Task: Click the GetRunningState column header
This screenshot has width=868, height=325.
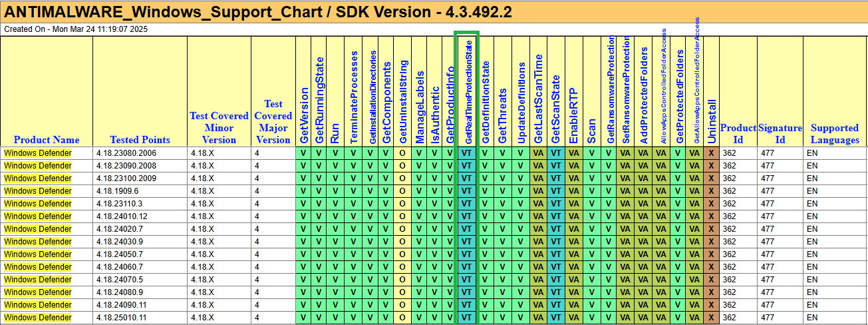Action: point(320,101)
